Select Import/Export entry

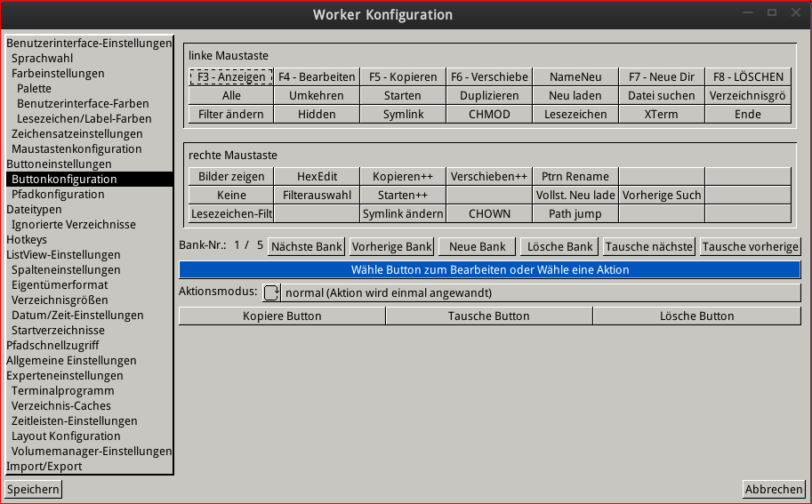44,467
